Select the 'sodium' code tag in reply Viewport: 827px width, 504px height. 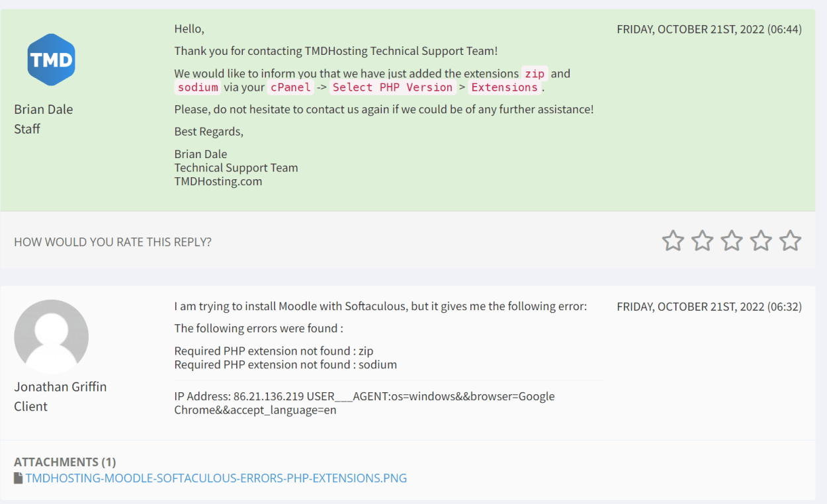coord(198,87)
